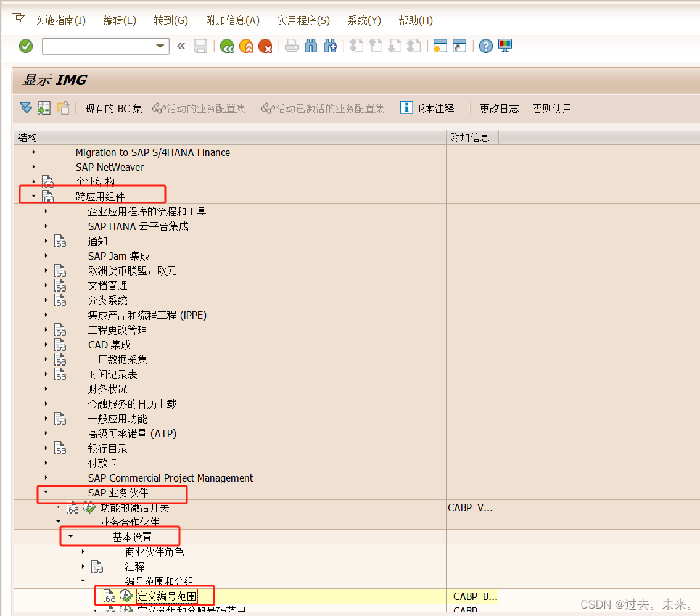Open the 实施指南(I) menu
The image size is (700, 616).
pyautogui.click(x=60, y=20)
